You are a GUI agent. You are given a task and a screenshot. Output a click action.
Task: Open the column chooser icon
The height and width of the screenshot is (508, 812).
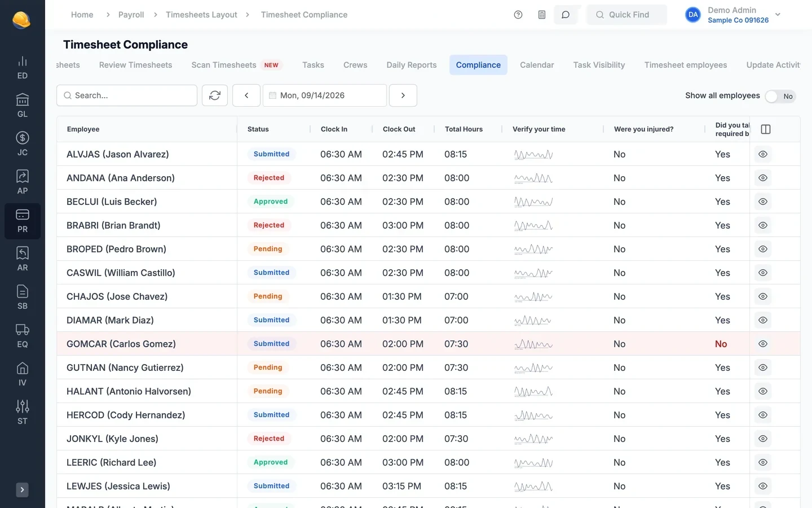click(x=766, y=129)
